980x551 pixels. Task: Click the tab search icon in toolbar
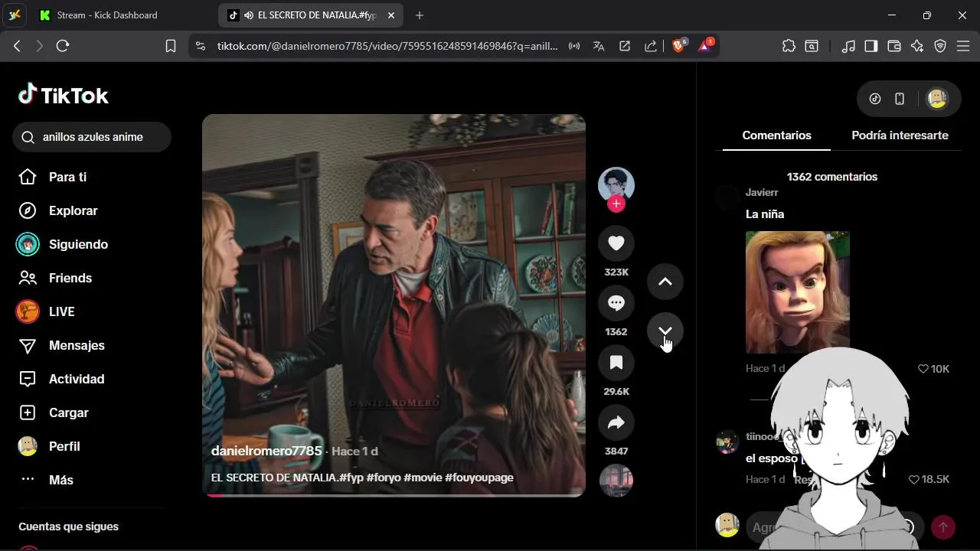click(x=812, y=46)
